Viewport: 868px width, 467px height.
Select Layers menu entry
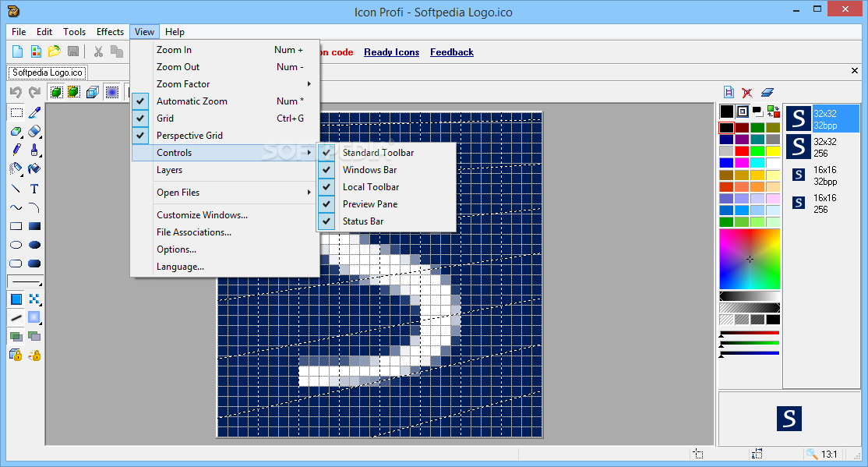coord(225,170)
